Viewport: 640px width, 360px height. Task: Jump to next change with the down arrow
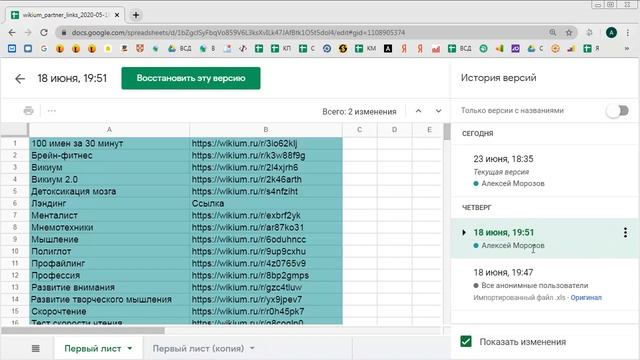(x=438, y=111)
